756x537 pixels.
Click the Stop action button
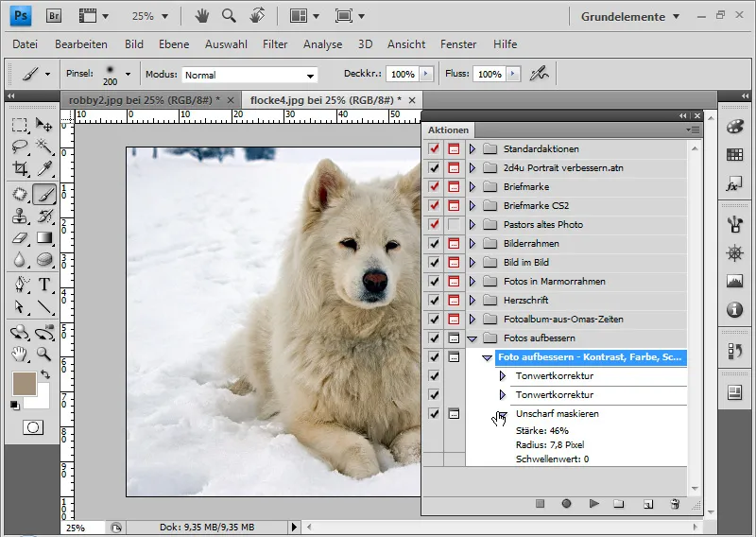[540, 504]
